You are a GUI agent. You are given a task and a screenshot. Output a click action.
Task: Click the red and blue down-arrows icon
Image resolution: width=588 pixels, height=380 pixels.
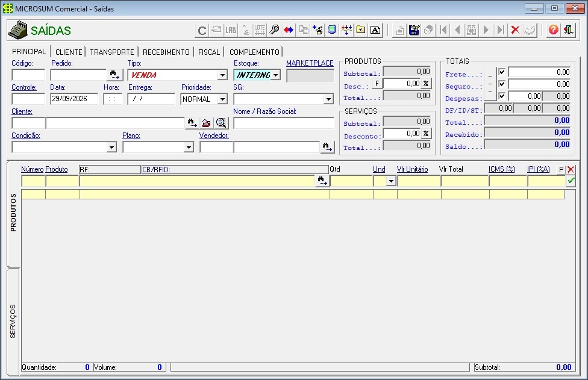click(346, 30)
